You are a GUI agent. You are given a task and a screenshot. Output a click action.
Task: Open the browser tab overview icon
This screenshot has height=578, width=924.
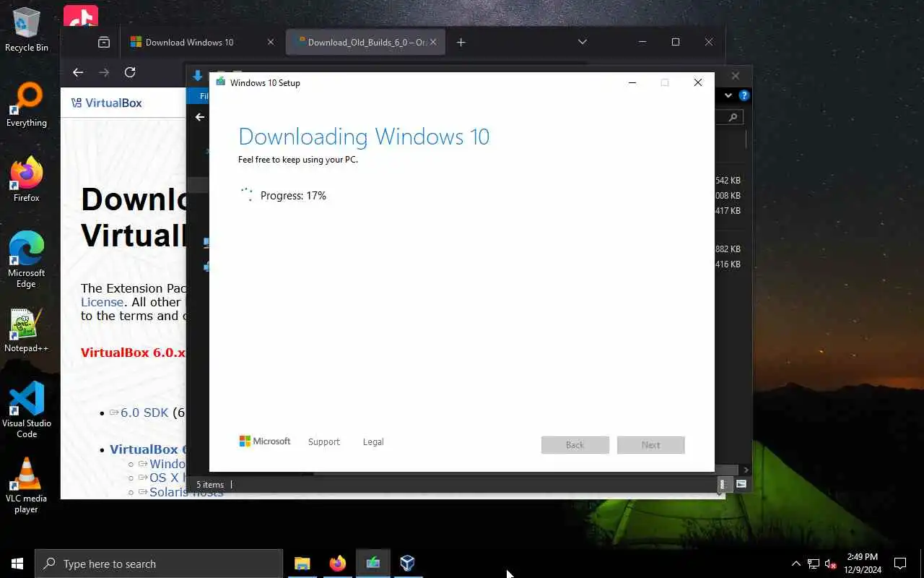104,42
